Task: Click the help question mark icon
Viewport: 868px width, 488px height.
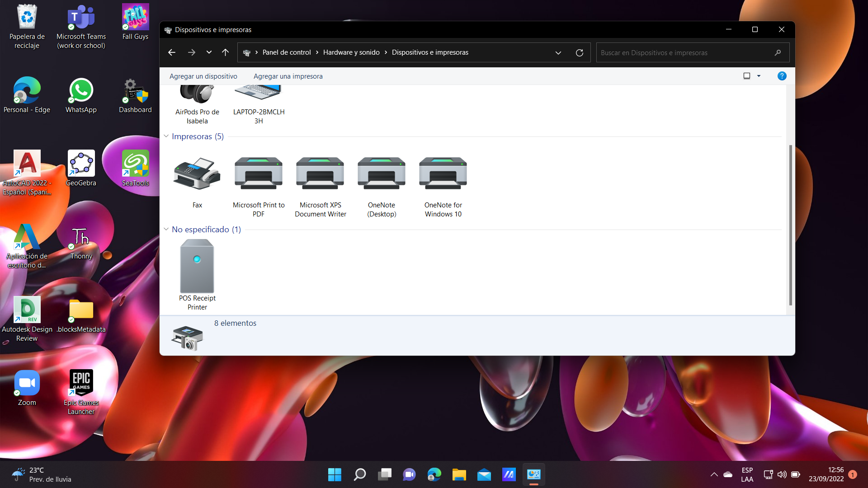Action: tap(782, 76)
